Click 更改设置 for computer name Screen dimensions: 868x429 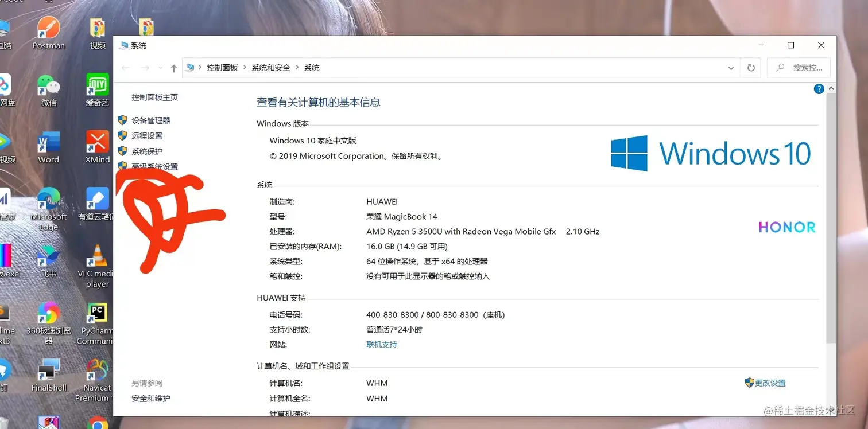[x=770, y=383]
